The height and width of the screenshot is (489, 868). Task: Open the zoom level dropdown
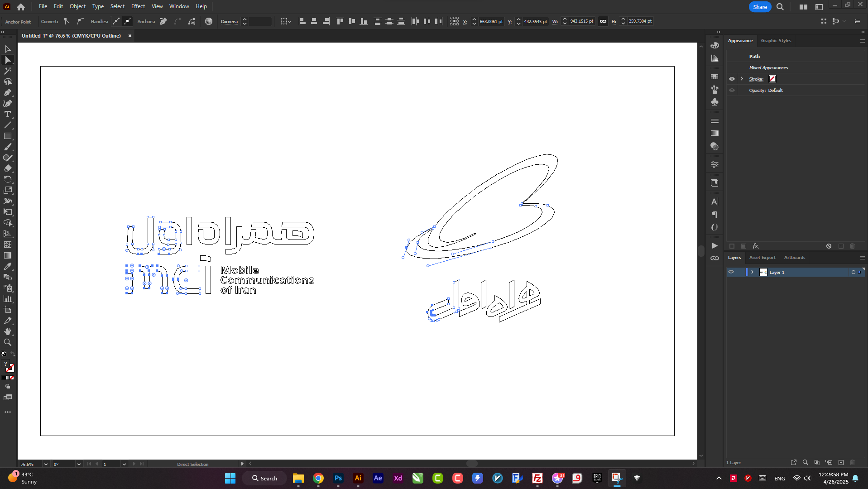(x=45, y=464)
